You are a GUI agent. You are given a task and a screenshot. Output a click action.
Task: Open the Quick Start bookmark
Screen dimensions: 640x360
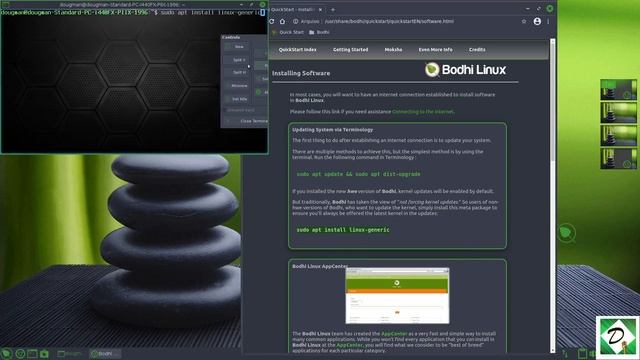click(288, 32)
